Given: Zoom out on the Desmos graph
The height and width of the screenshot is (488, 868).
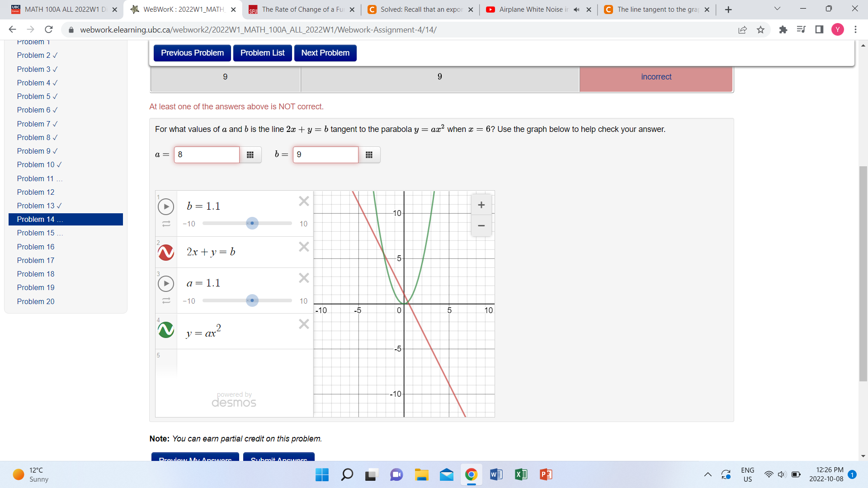Looking at the screenshot, I should [481, 226].
